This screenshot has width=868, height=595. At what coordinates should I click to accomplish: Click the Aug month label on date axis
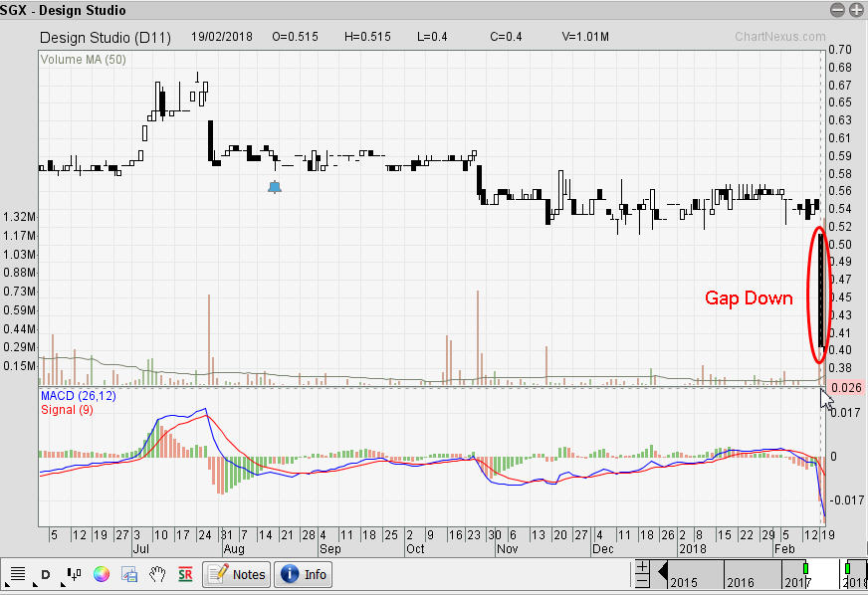[234, 548]
